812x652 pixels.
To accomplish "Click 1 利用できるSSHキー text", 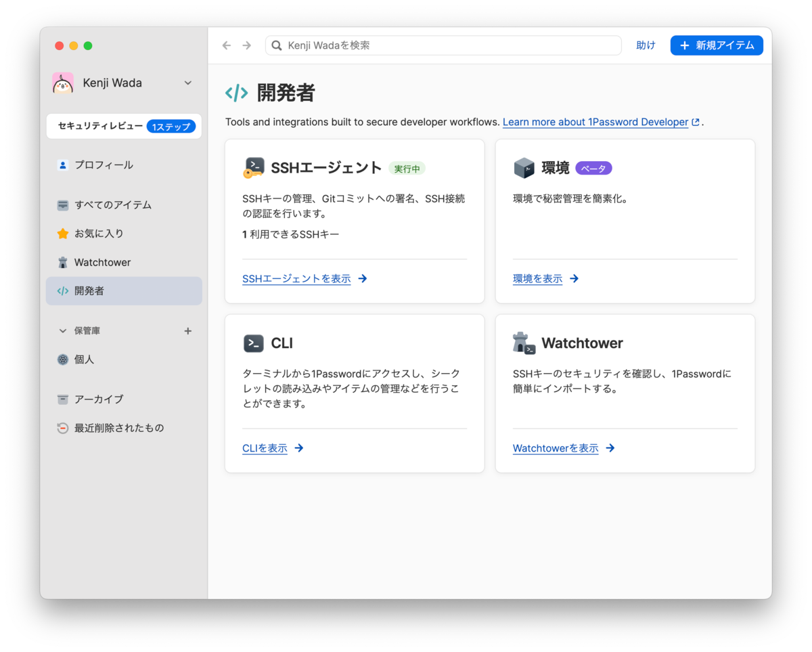I will click(290, 234).
